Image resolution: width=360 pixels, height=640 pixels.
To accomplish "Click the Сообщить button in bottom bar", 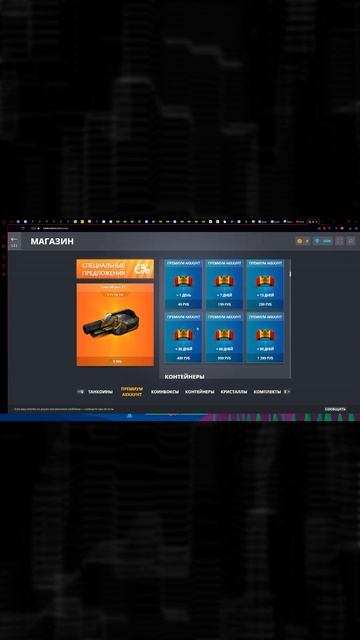I will (x=335, y=409).
